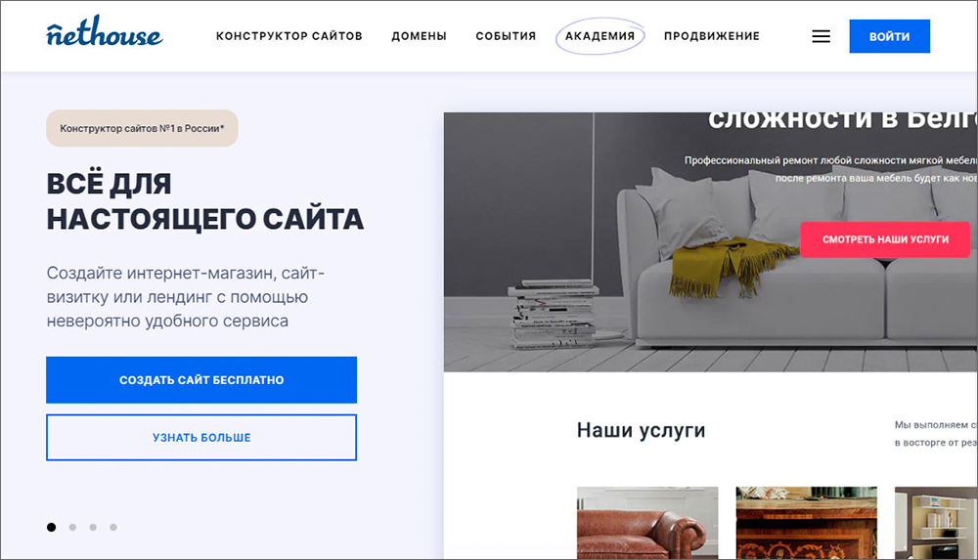Viewport: 978px width, 560px height.
Task: Select the third slider dot
Action: click(x=93, y=527)
